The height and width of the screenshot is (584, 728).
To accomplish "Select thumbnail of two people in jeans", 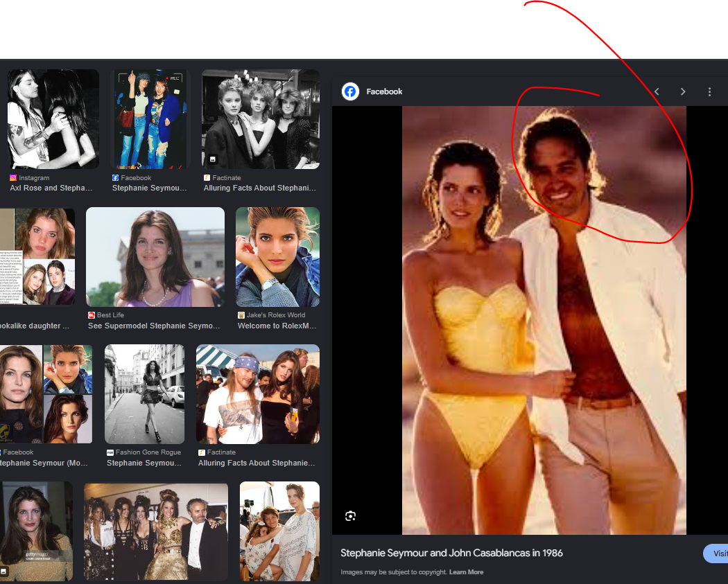I will (x=150, y=119).
